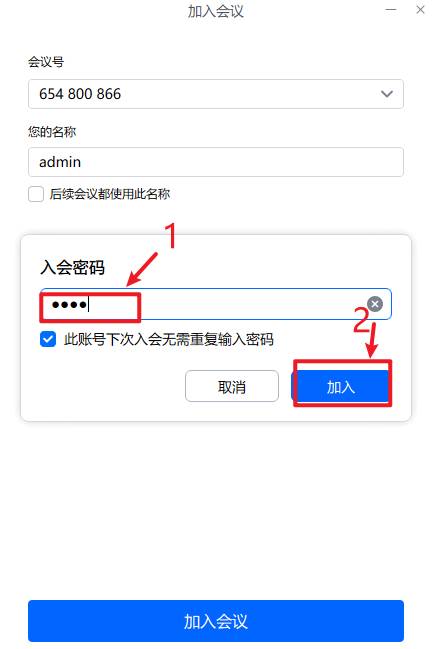433x649 pixels.
Task: Select the admin name input field
Action: tap(216, 162)
